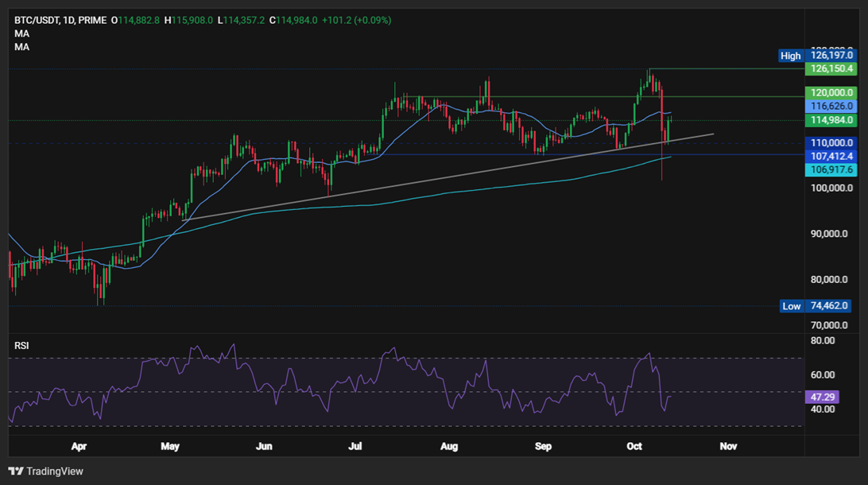868x485 pixels.
Task: Click the TradingView logo icon
Action: [15, 471]
